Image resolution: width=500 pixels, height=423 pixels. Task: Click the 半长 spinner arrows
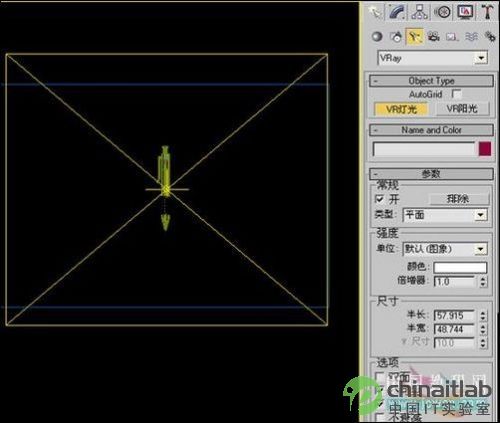click(483, 315)
